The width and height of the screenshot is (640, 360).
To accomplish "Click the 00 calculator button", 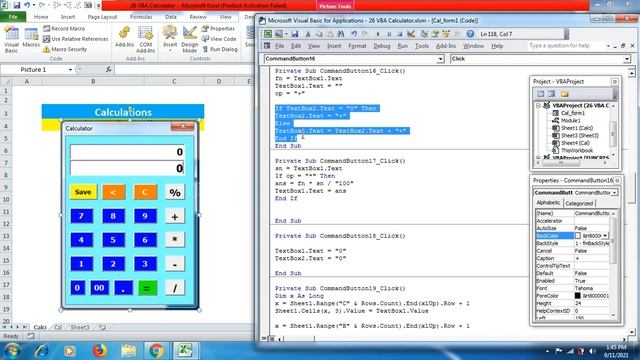I will [x=99, y=288].
